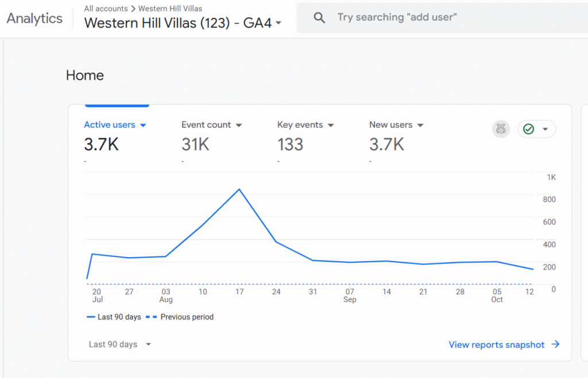This screenshot has width=588, height=378.
Task: Open the View reports snapshot link
Action: (x=496, y=345)
